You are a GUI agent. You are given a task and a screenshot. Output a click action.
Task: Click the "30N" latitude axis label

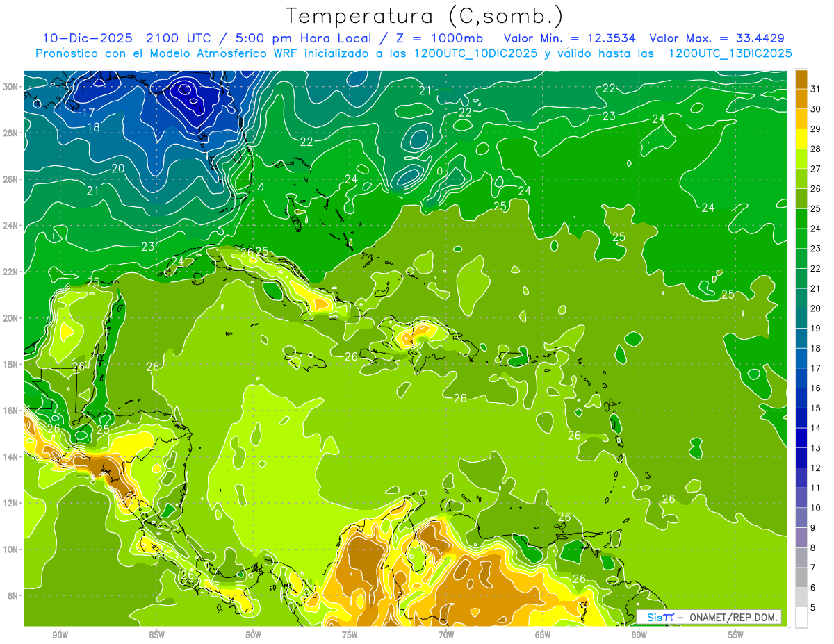[x=11, y=86]
